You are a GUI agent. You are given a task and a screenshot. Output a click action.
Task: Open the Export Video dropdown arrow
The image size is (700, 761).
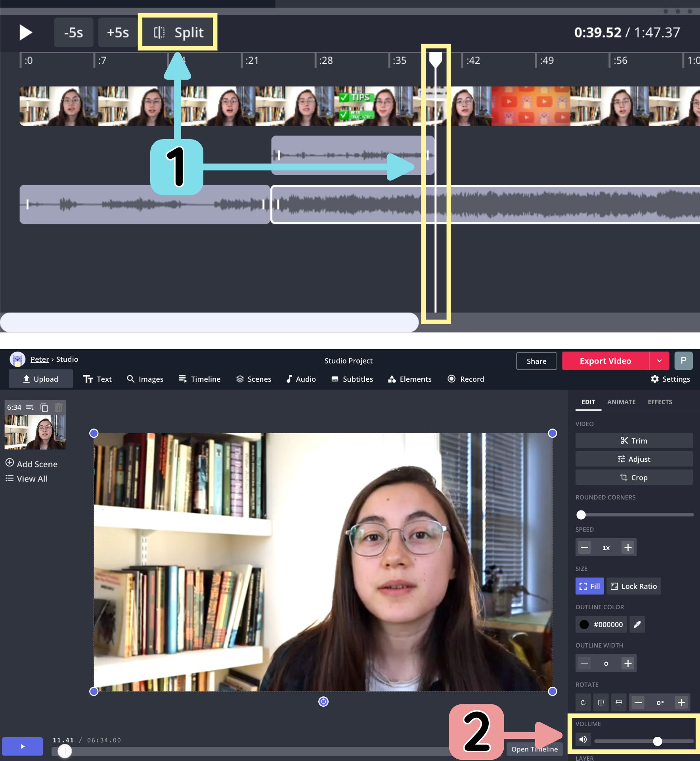tap(659, 361)
